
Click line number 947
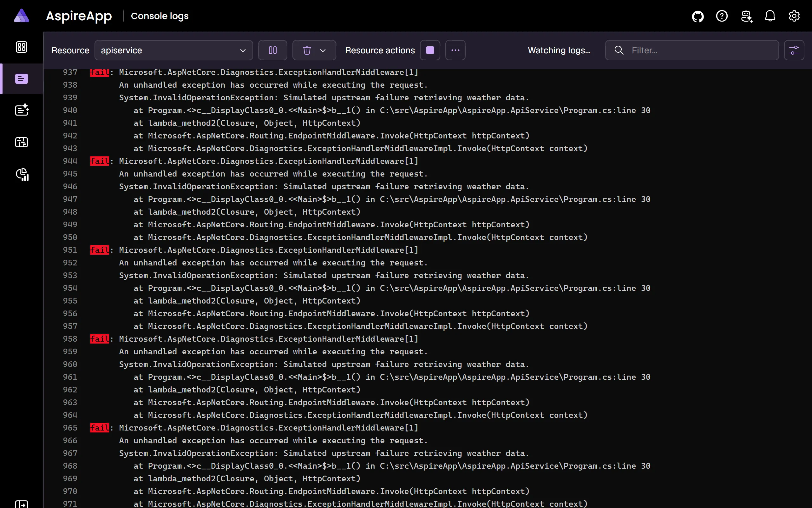pos(70,199)
